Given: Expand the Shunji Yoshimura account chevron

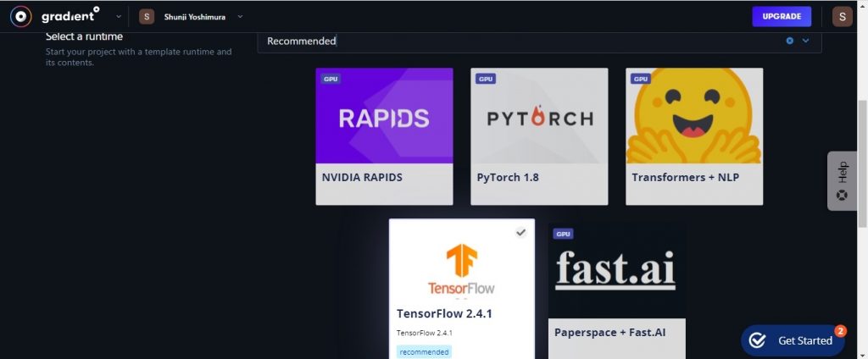Looking at the screenshot, I should click(x=240, y=17).
